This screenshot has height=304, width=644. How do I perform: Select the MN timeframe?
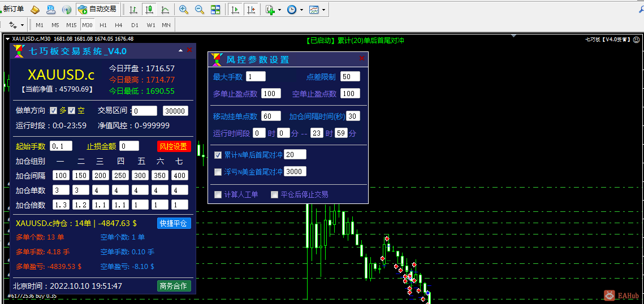pyautogui.click(x=166, y=25)
